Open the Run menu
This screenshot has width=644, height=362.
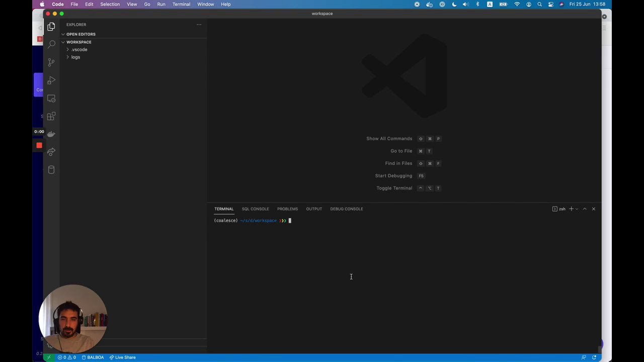[x=161, y=5]
